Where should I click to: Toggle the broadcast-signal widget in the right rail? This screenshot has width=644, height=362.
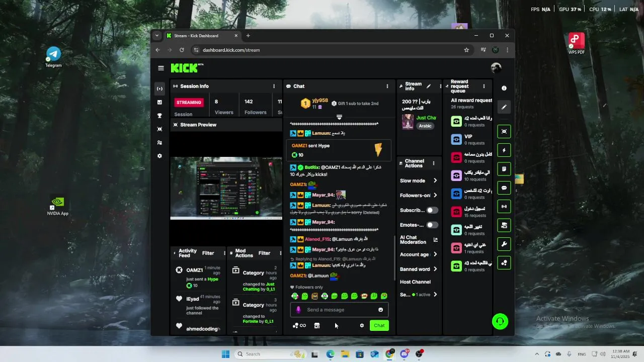tap(504, 207)
